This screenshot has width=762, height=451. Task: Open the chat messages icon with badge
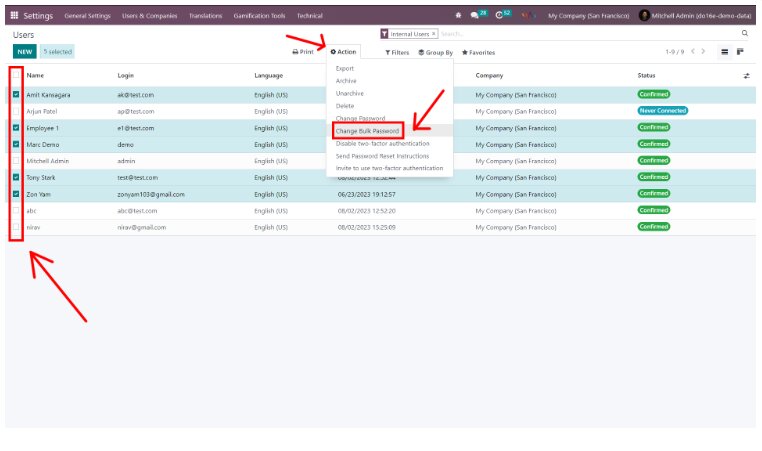pos(476,16)
